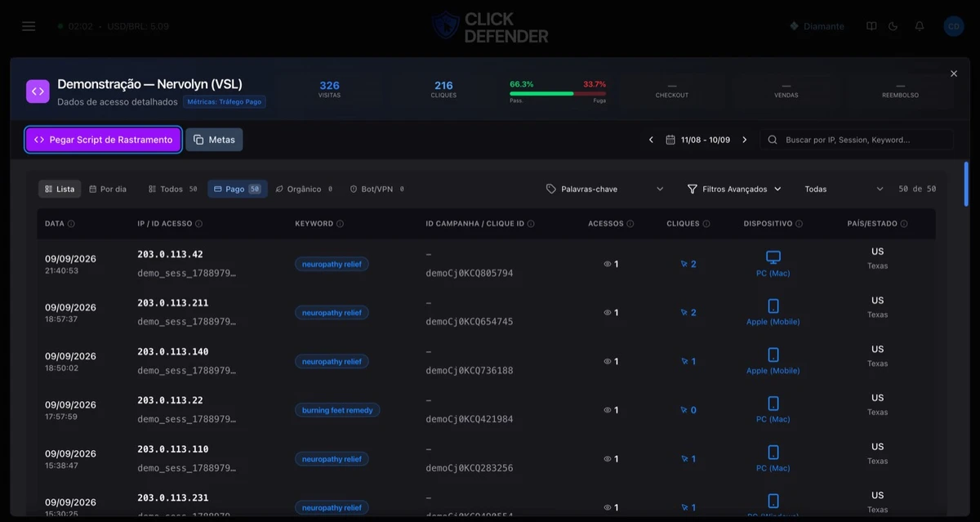Click IP address 203.0.113.42
Viewport: 980px width, 522px height.
tap(170, 254)
